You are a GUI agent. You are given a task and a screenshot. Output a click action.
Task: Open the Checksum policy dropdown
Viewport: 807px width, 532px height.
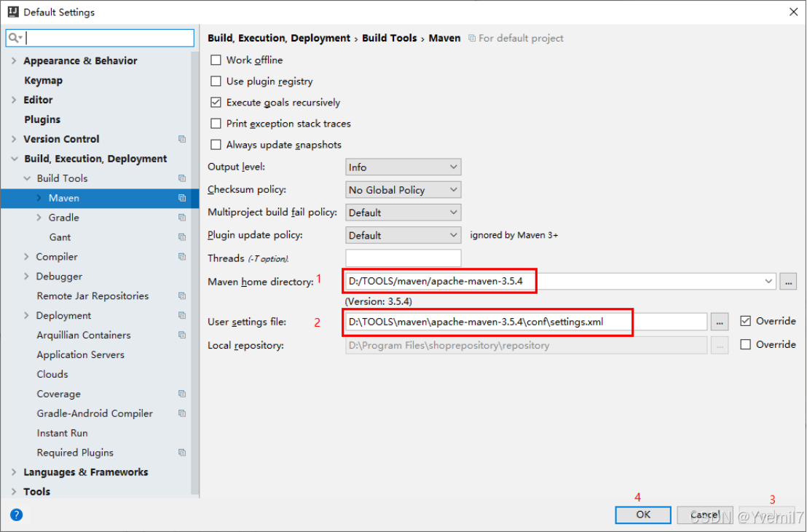[403, 189]
